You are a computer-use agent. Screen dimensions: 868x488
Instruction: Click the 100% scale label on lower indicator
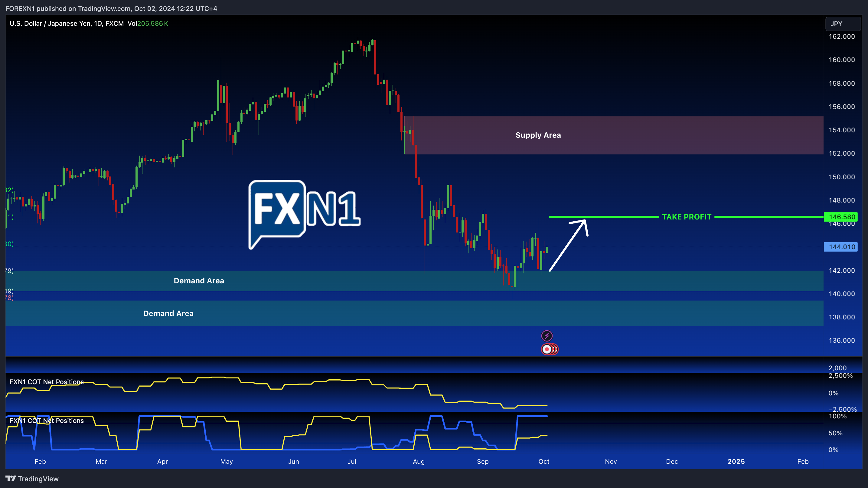(x=838, y=416)
